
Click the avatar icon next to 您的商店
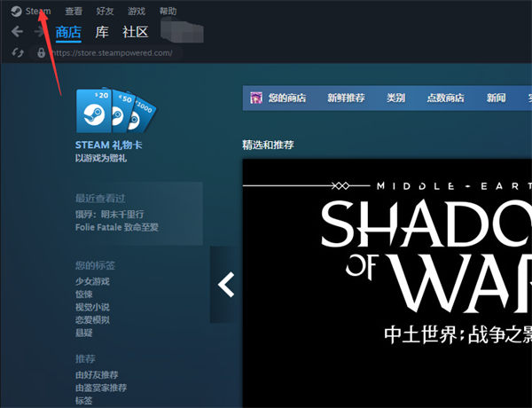(256, 98)
